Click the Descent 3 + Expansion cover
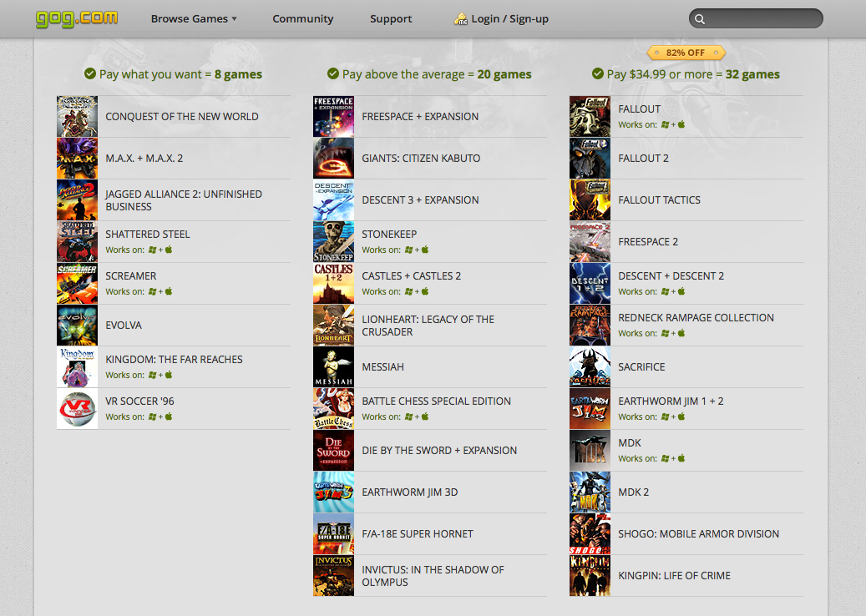 (333, 199)
